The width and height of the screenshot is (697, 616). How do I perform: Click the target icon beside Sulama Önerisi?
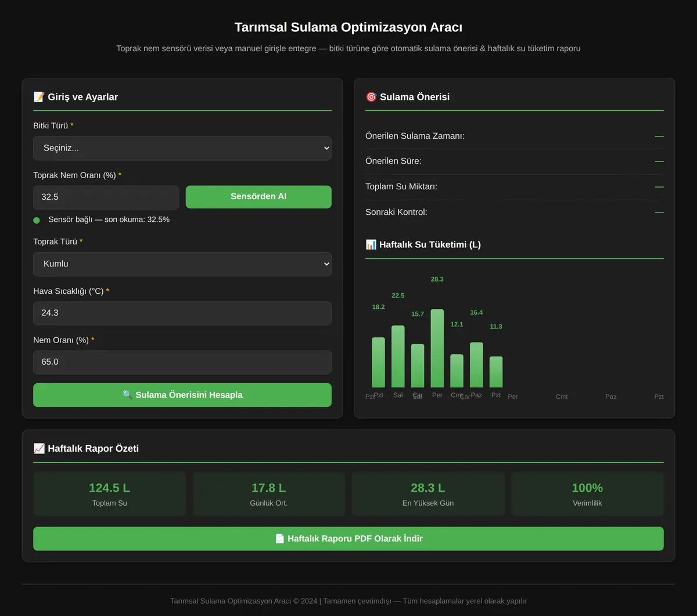coord(371,97)
